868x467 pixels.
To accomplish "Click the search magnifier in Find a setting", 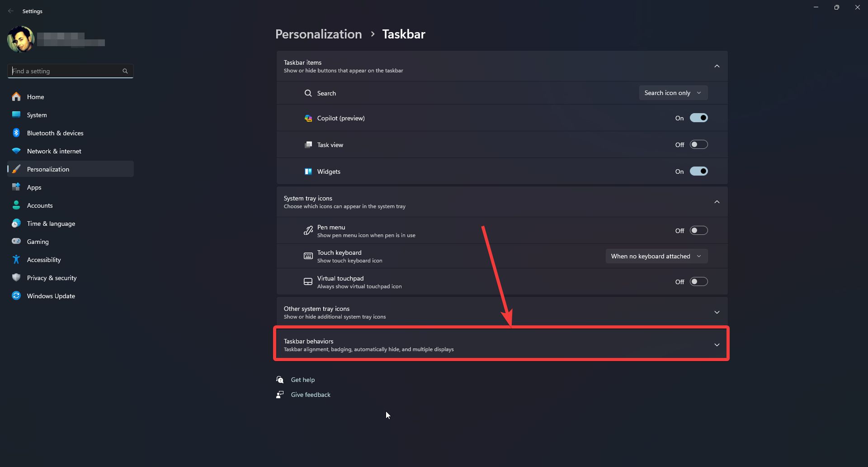I will [125, 71].
